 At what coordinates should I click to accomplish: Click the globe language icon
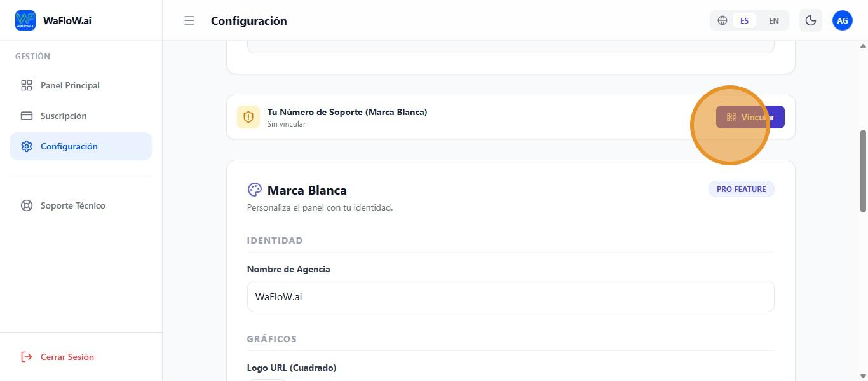tap(722, 20)
